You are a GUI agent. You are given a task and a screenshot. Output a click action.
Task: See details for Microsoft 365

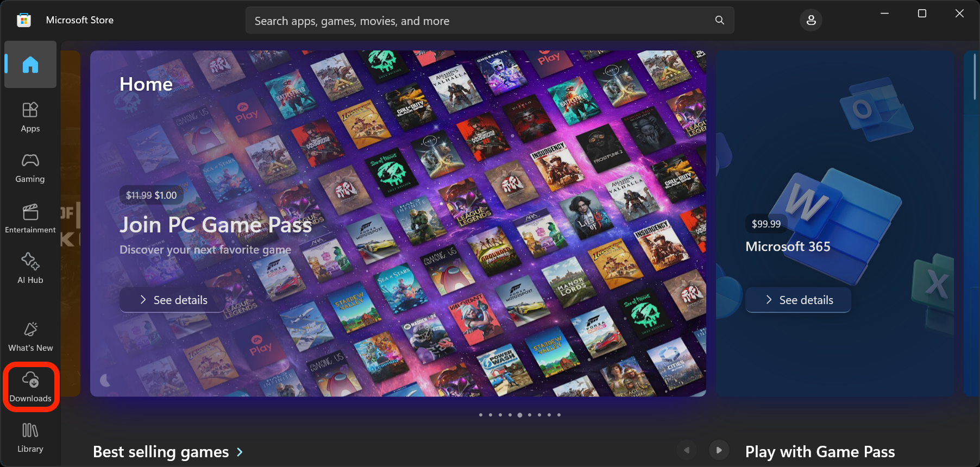point(799,300)
